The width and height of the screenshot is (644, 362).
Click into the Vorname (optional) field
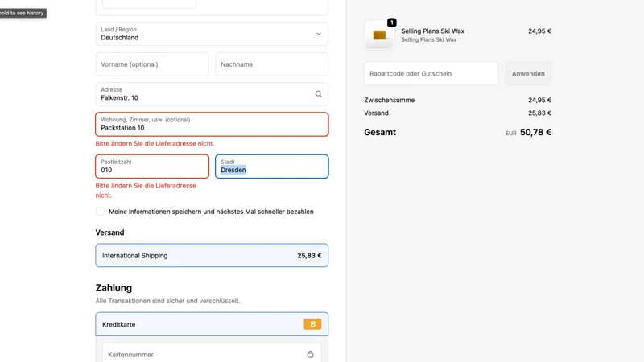pos(152,64)
